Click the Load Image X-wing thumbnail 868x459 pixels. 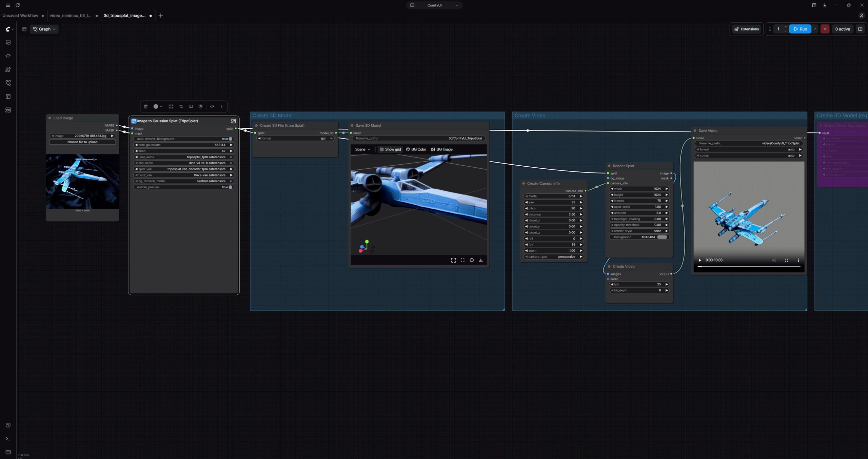click(82, 182)
